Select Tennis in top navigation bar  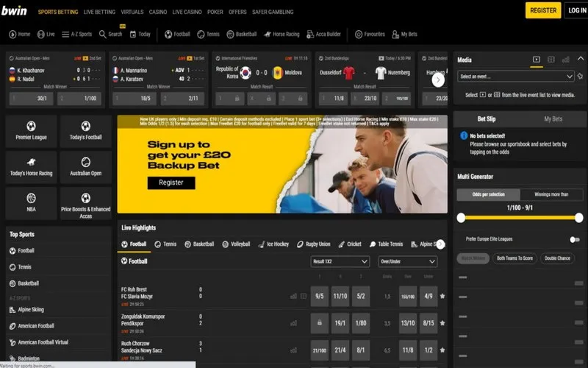[209, 34]
